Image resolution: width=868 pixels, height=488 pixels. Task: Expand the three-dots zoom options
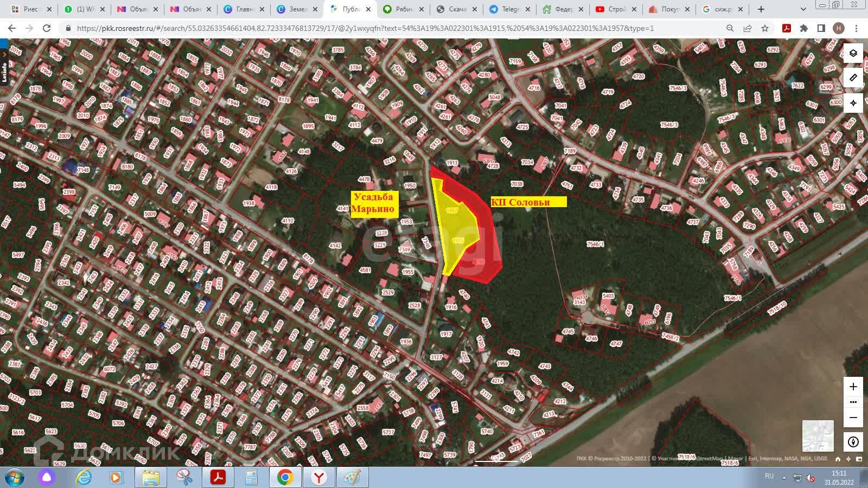pyautogui.click(x=853, y=402)
